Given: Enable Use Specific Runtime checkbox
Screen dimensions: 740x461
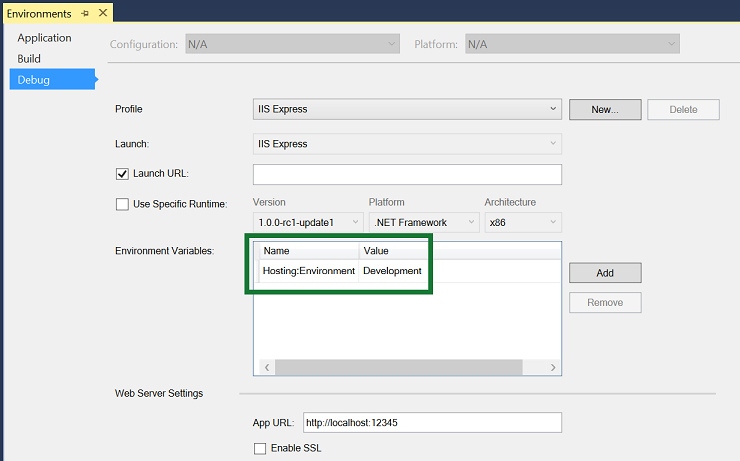Looking at the screenshot, I should pyautogui.click(x=122, y=204).
